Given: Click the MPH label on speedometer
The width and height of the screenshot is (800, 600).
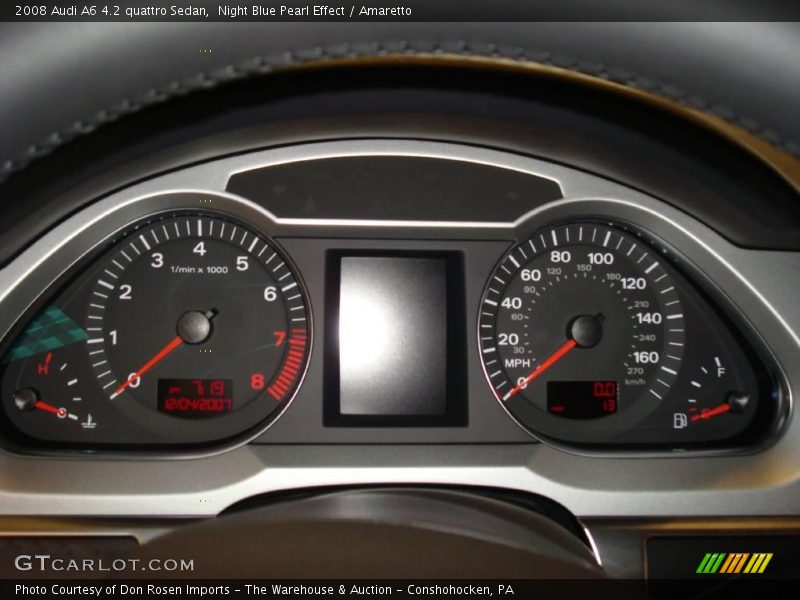Looking at the screenshot, I should [x=517, y=363].
